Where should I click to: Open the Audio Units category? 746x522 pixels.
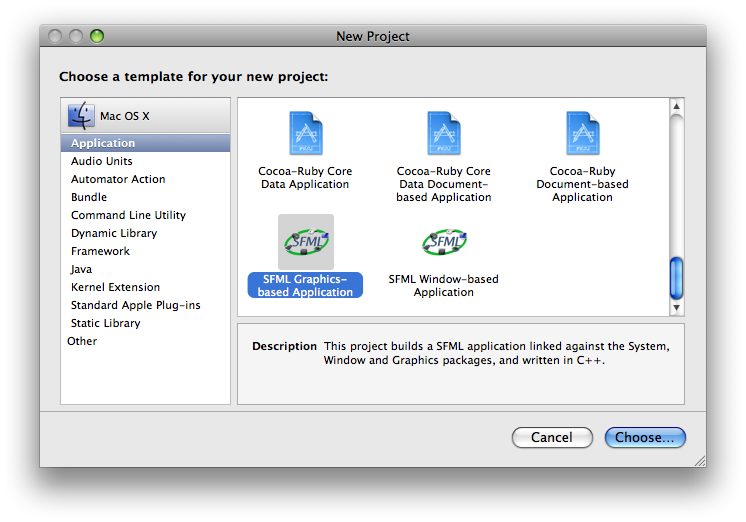tap(101, 161)
